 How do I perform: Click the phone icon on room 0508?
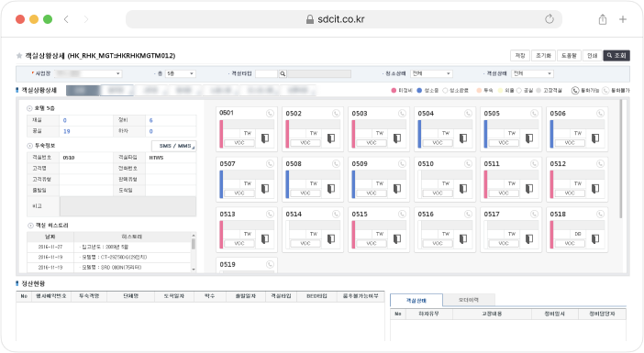[x=336, y=164]
